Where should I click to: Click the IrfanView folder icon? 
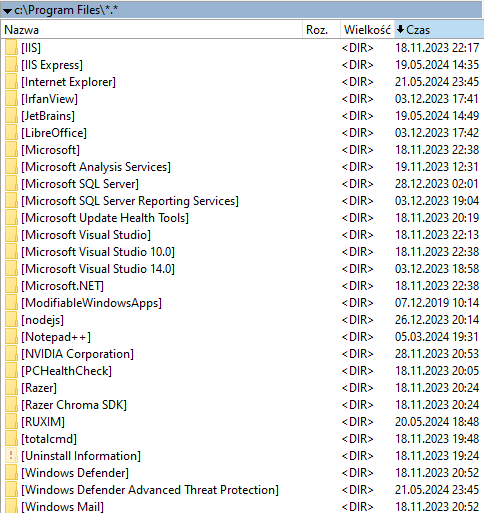[x=11, y=99]
